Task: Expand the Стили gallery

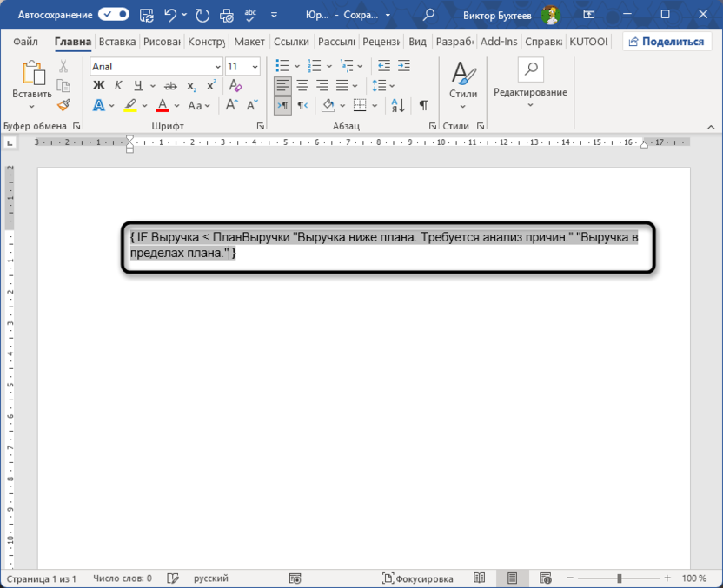Action: (463, 105)
